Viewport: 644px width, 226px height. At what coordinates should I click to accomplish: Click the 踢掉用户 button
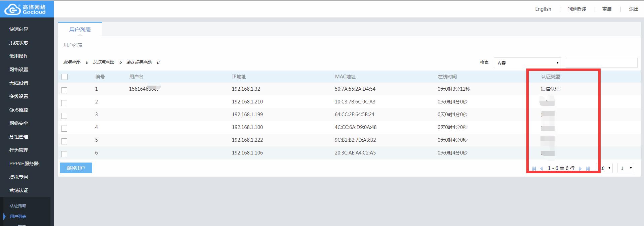click(76, 168)
